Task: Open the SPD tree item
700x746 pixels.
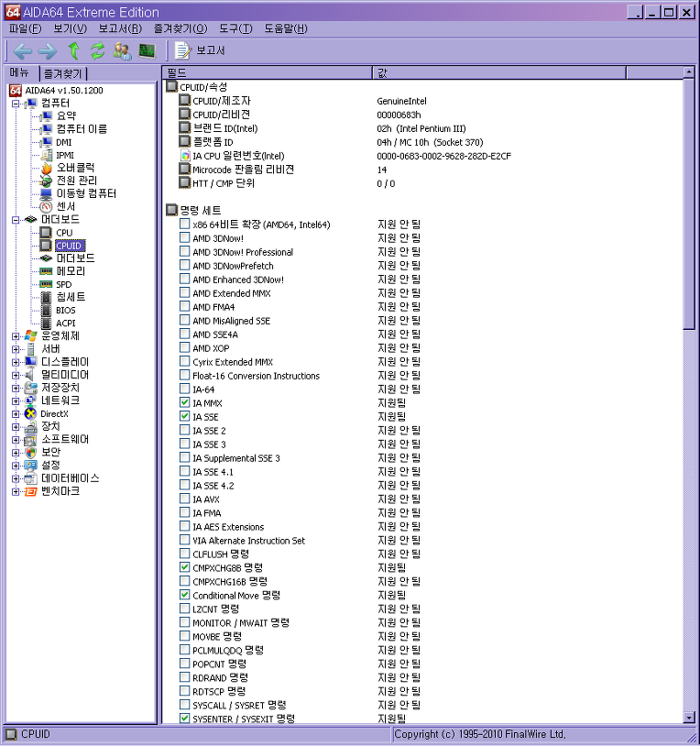Action: 64,284
